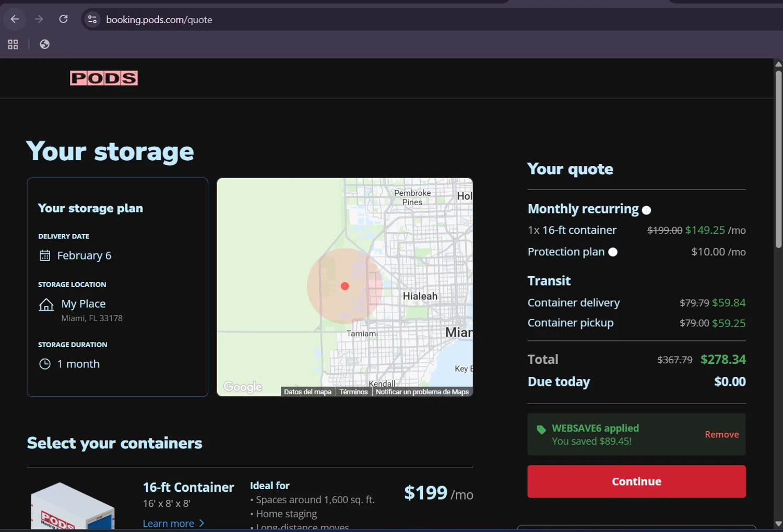Click the Container pickup line item
This screenshot has height=532, width=783.
(x=636, y=323)
